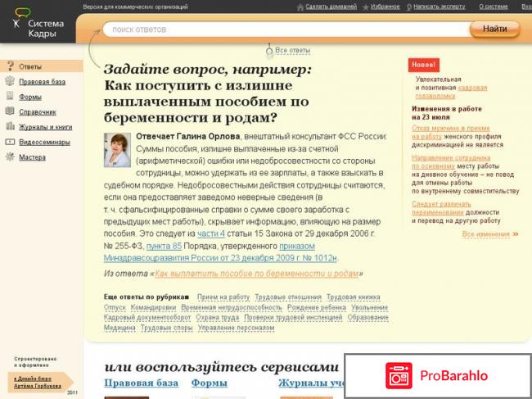
Task: Click the Найти search button
Action: pyautogui.click(x=494, y=29)
